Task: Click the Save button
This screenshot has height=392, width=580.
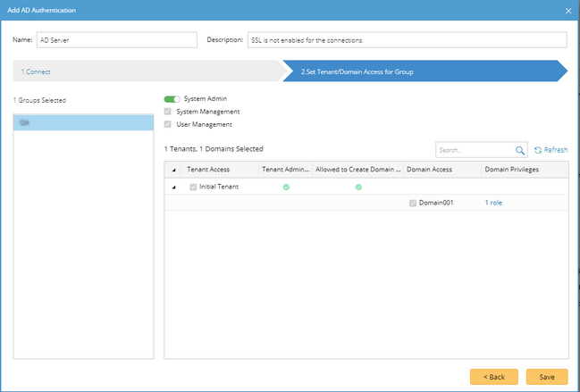Action: (x=546, y=377)
